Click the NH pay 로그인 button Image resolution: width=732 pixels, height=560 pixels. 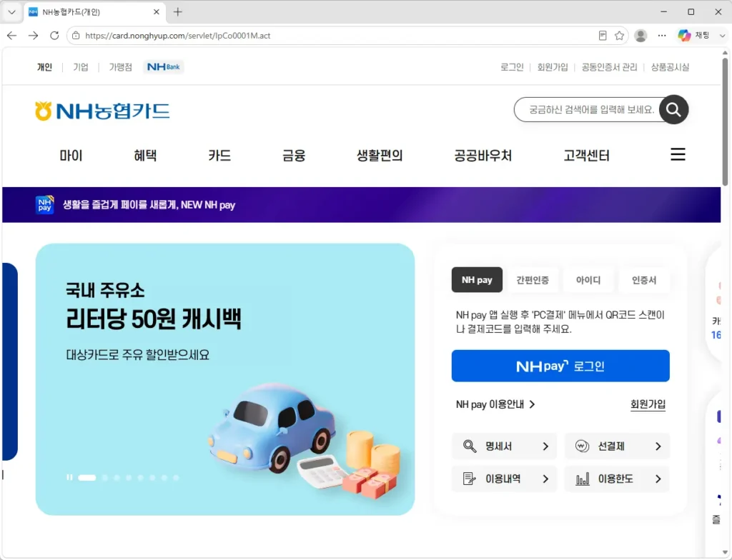pyautogui.click(x=560, y=366)
